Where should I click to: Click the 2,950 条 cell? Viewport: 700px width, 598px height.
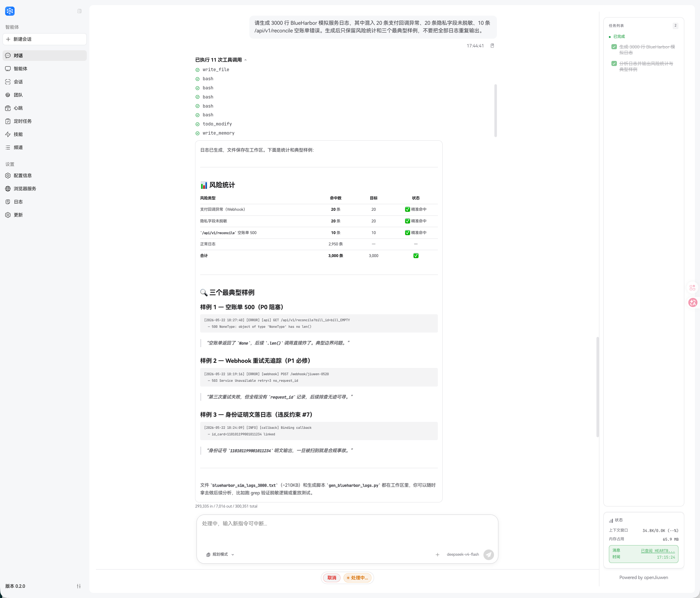click(x=335, y=244)
